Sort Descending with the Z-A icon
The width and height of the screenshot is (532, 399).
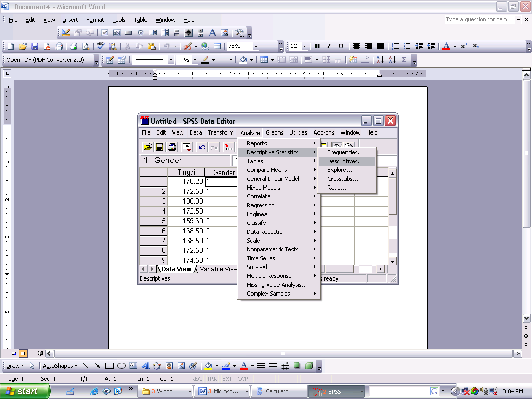coord(392,60)
